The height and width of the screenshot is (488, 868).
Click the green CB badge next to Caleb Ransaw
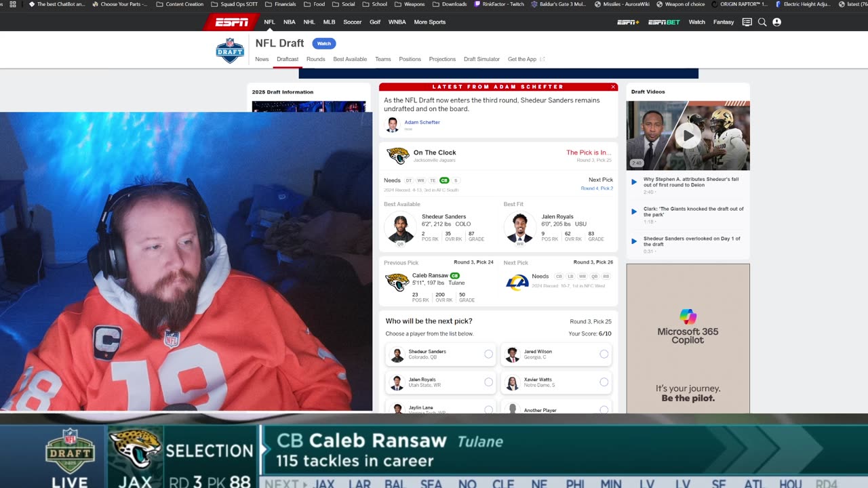click(455, 276)
